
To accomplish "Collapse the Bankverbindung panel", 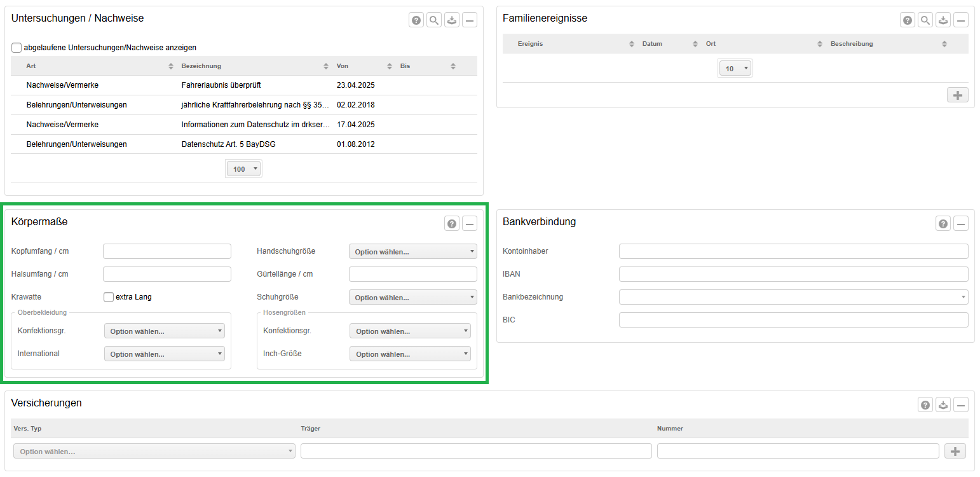I will coord(961,224).
